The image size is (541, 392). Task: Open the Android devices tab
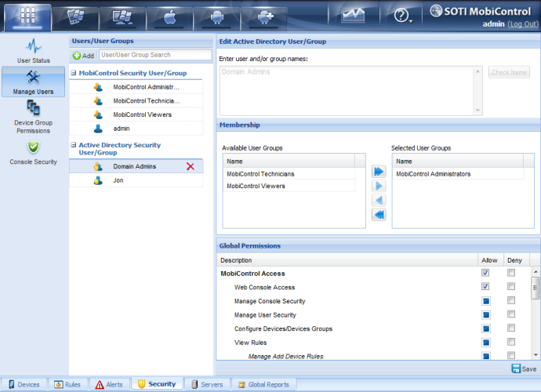(x=216, y=18)
